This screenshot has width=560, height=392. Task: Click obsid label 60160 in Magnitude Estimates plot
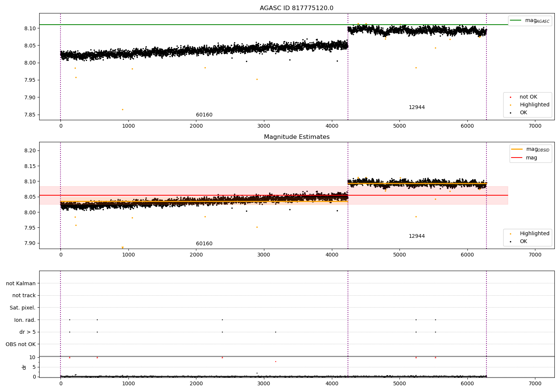[204, 244]
